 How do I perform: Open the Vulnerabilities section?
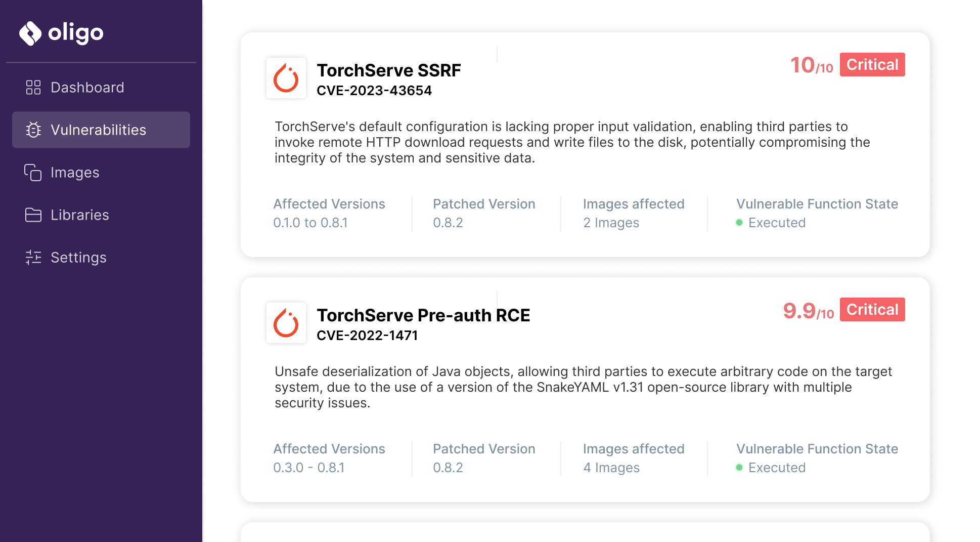99,130
